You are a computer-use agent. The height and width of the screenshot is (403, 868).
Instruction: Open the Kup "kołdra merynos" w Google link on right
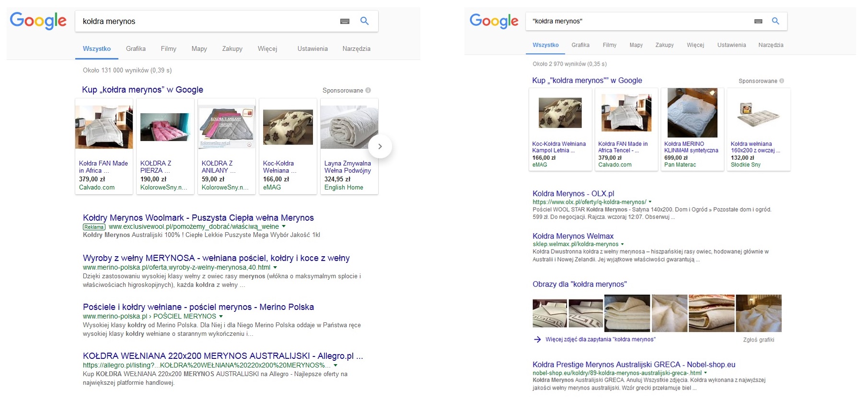pos(587,81)
